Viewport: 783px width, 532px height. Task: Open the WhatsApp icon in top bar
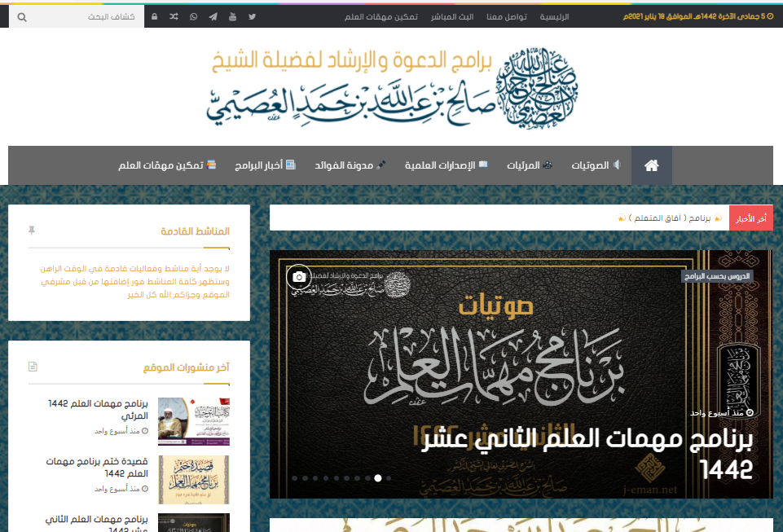tap(193, 16)
